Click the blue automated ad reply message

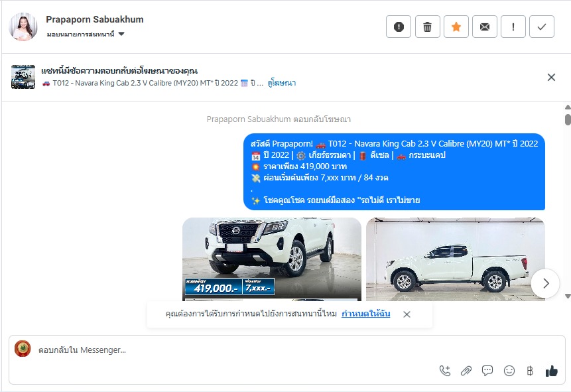click(394, 172)
